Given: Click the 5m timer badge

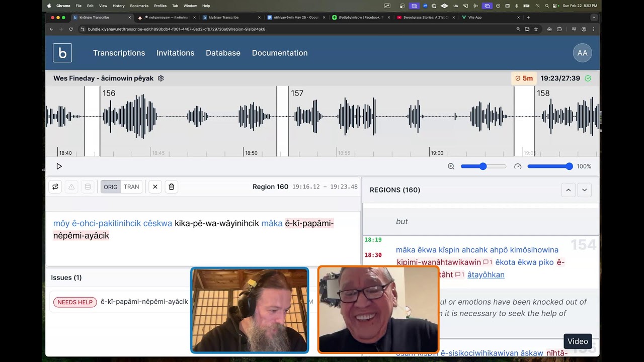Looking at the screenshot, I should point(524,78).
